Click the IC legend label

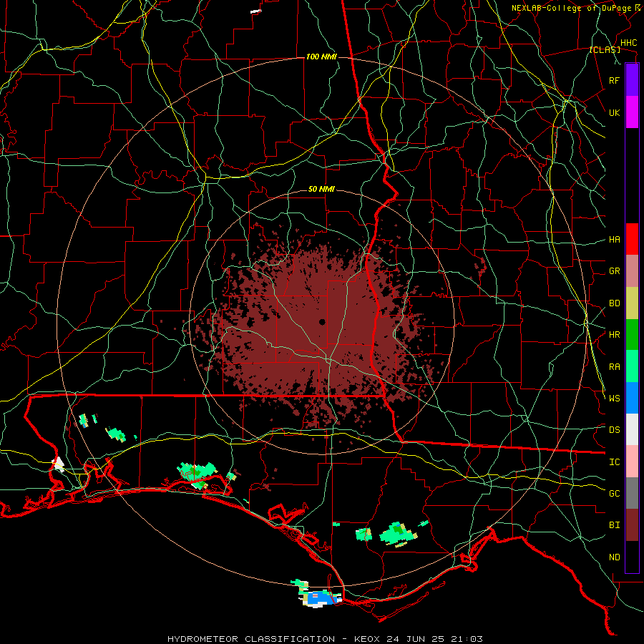(x=614, y=462)
